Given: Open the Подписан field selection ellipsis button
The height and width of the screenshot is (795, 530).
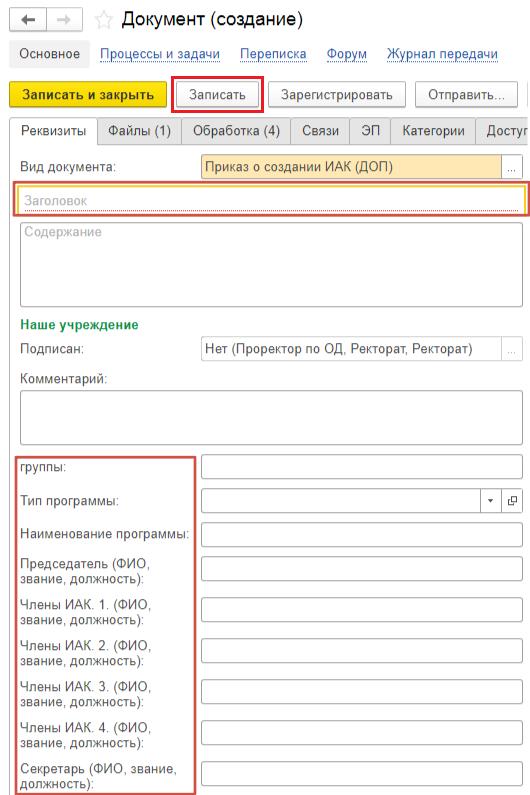Looking at the screenshot, I should tap(511, 349).
